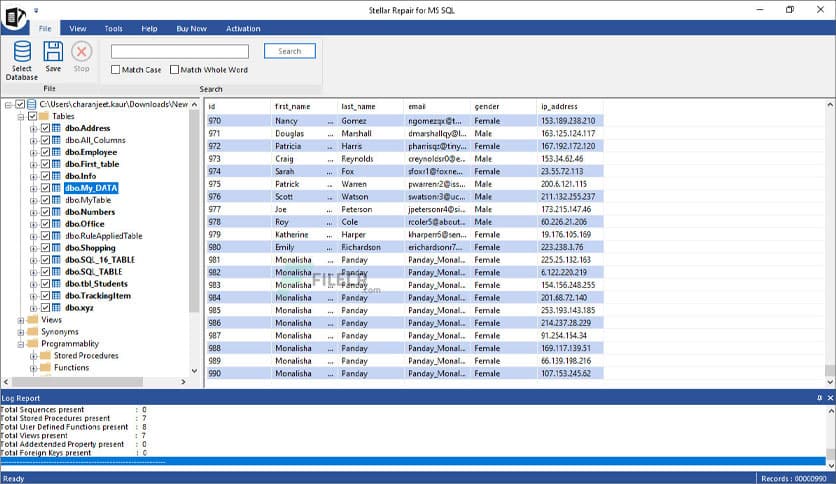Click the dbo.xyz table icon

point(56,308)
